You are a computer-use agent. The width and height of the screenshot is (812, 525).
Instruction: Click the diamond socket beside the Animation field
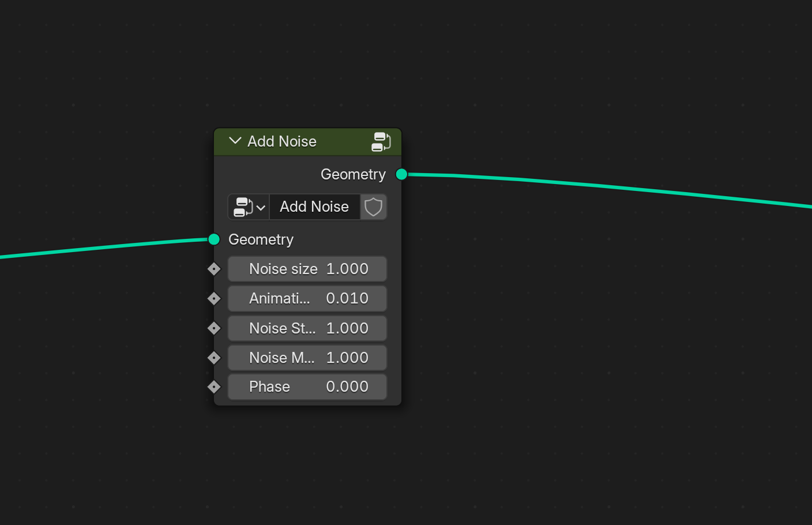pyautogui.click(x=214, y=298)
